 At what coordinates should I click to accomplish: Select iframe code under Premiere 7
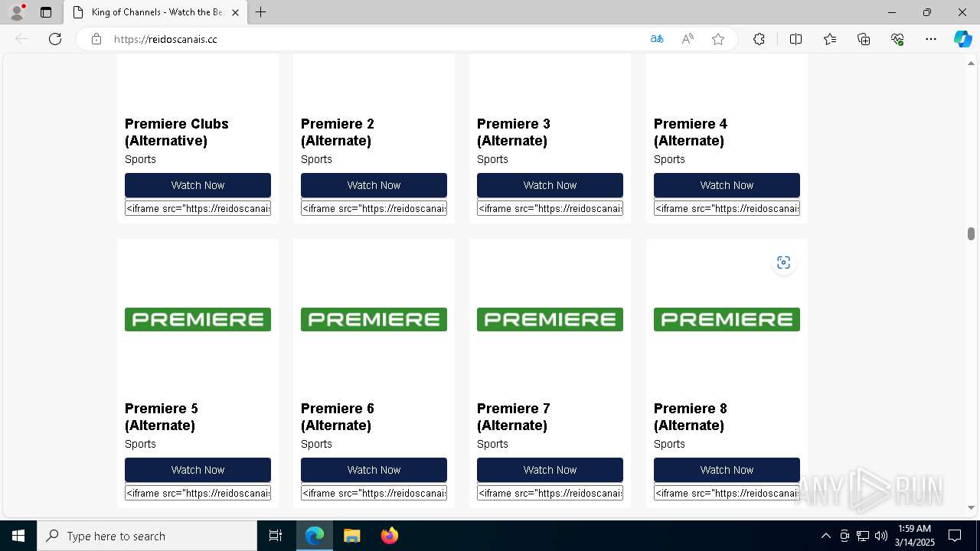550,493
